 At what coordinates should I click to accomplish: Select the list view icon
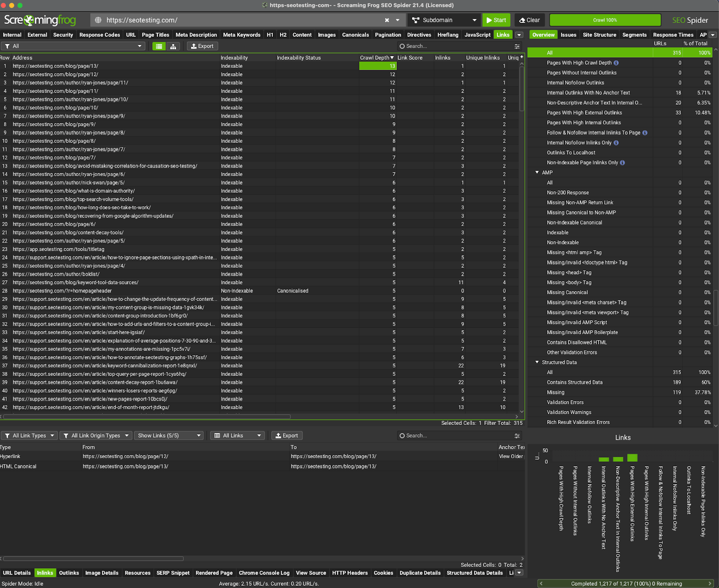[x=159, y=46]
